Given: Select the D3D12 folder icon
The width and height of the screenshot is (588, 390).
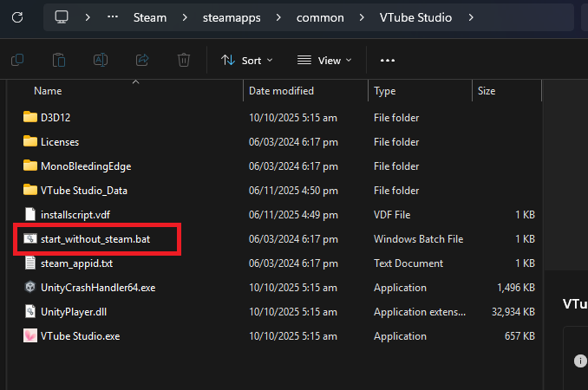Looking at the screenshot, I should point(30,117).
